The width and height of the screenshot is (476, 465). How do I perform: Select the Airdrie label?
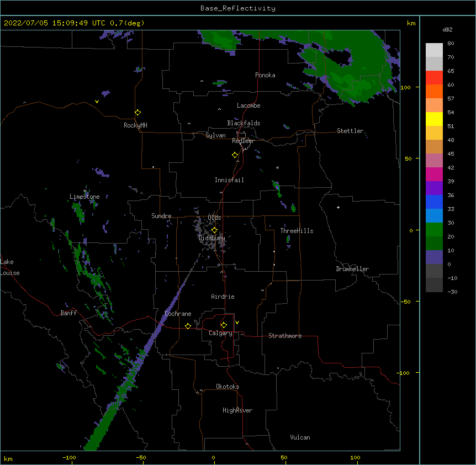pyautogui.click(x=223, y=297)
